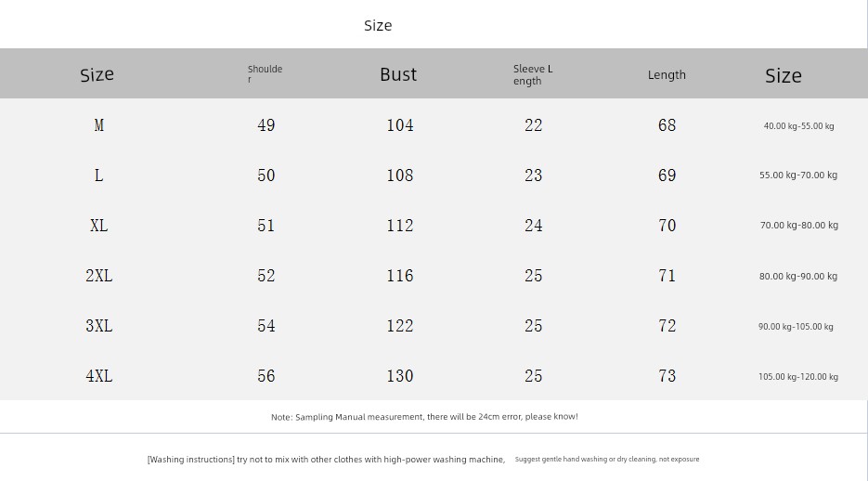The width and height of the screenshot is (868, 481).
Task: Click shoulder value 54 in 3XL row
Action: (x=266, y=326)
